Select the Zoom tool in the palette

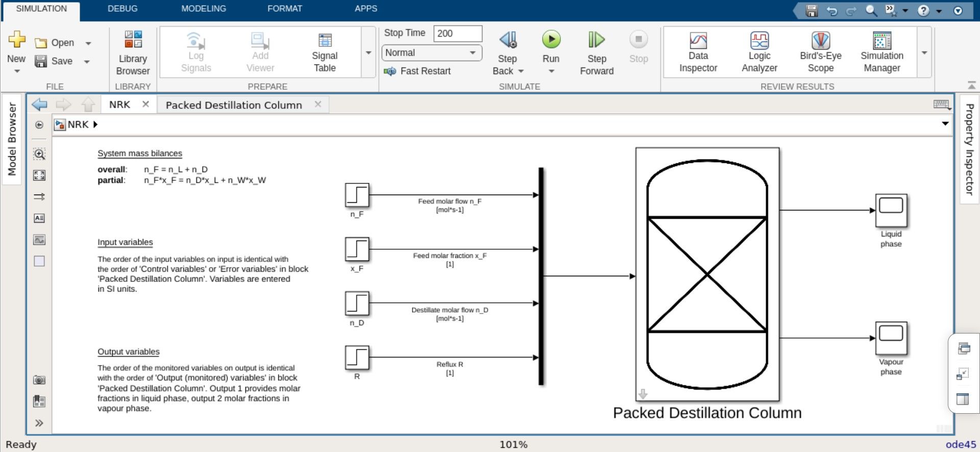click(39, 154)
